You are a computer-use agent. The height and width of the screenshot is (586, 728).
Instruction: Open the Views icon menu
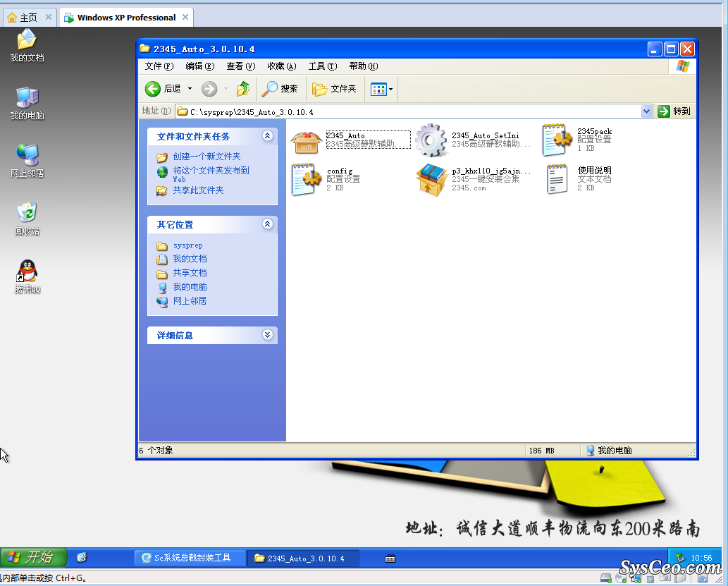click(x=382, y=89)
